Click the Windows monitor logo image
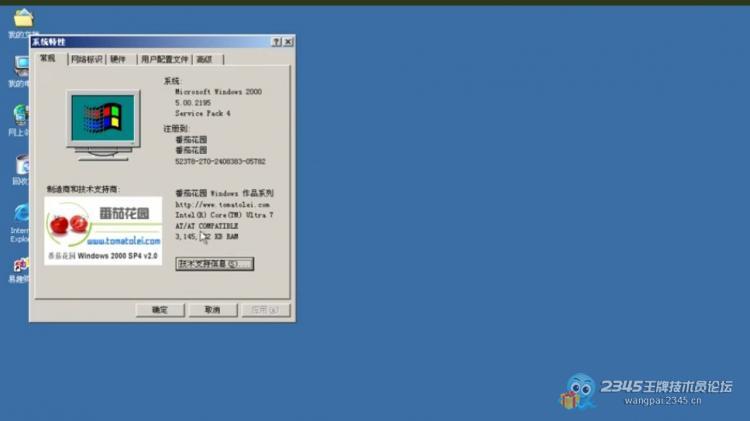The image size is (750, 421). click(x=103, y=124)
